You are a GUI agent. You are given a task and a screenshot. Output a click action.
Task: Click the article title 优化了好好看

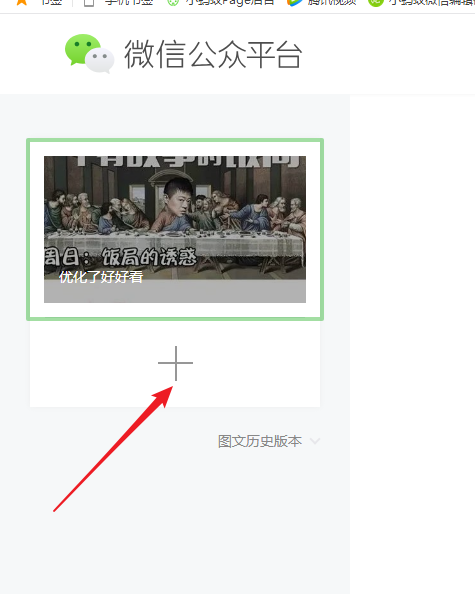pyautogui.click(x=101, y=277)
